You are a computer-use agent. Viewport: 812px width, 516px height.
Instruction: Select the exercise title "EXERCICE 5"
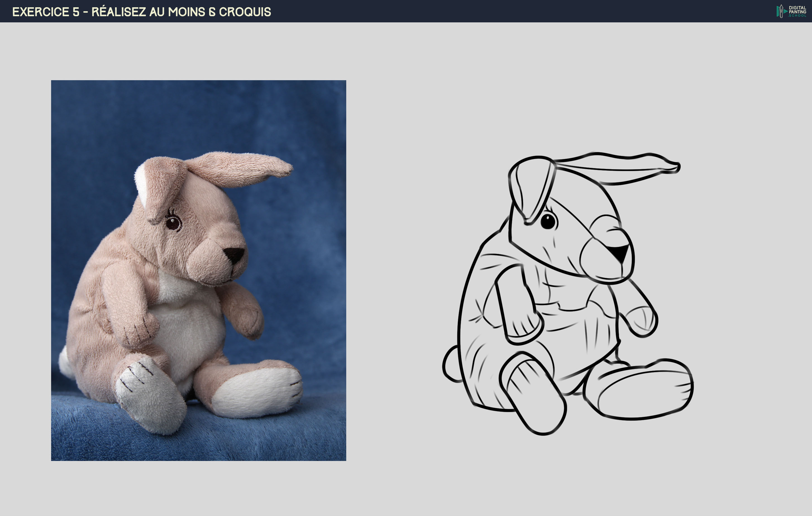47,11
